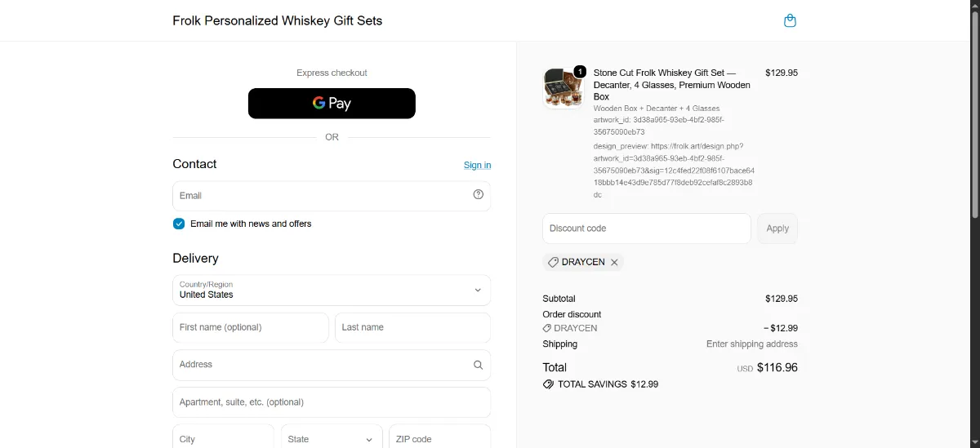Click the Discount code field
Viewport: 980px width, 448px height.
647,228
